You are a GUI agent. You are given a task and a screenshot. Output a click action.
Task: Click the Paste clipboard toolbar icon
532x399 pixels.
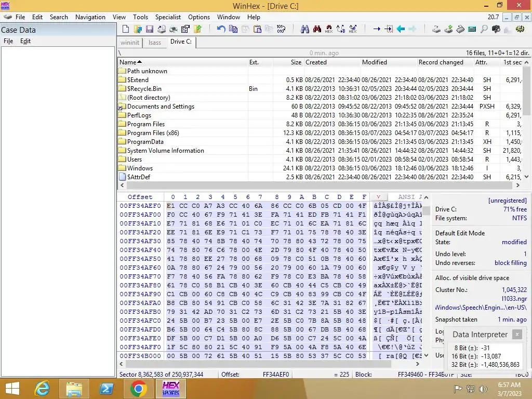click(x=258, y=29)
